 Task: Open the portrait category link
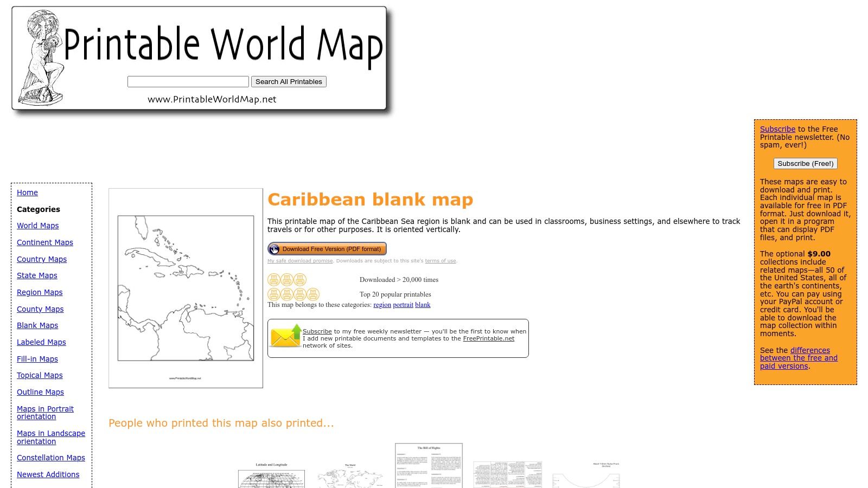tap(403, 305)
